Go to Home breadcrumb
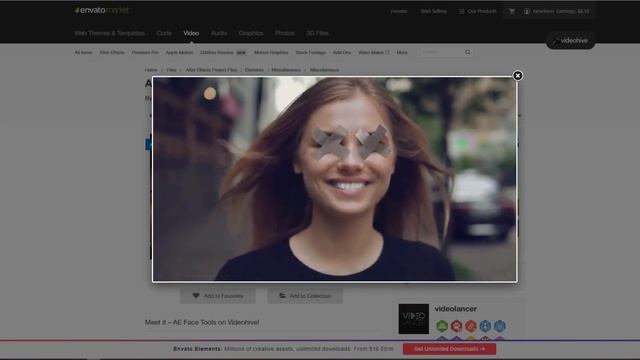This screenshot has height=360, width=640. pos(151,70)
